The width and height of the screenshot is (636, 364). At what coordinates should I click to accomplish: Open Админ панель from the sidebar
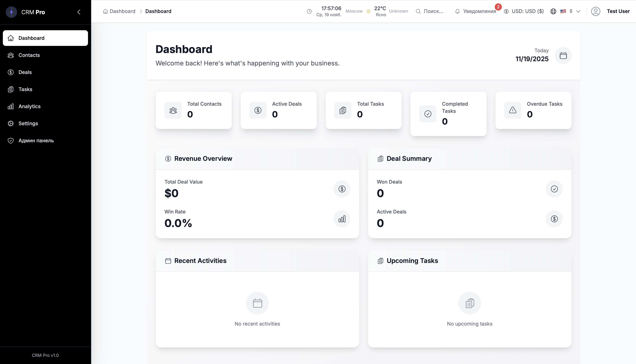(36, 141)
